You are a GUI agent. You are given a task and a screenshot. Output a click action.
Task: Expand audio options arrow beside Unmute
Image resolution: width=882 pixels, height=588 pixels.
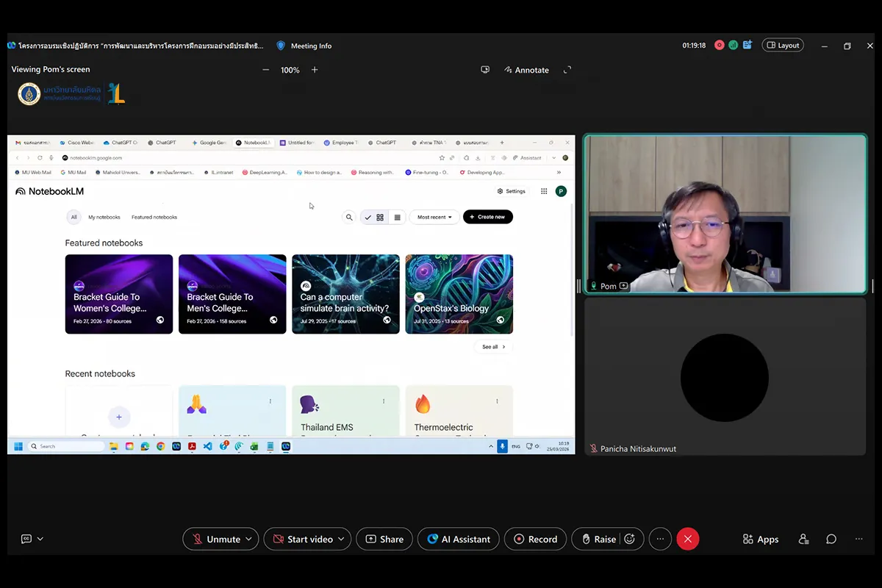point(249,539)
